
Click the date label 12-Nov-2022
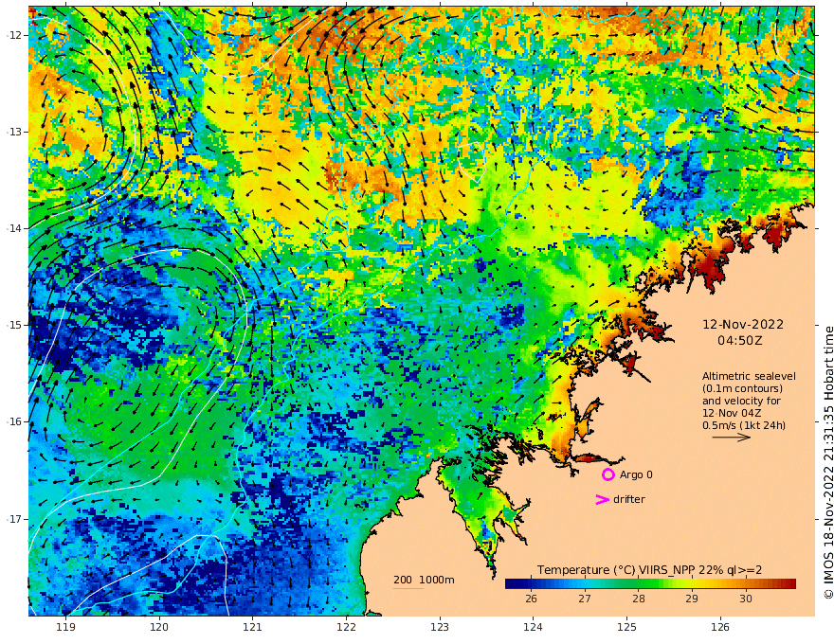point(743,325)
